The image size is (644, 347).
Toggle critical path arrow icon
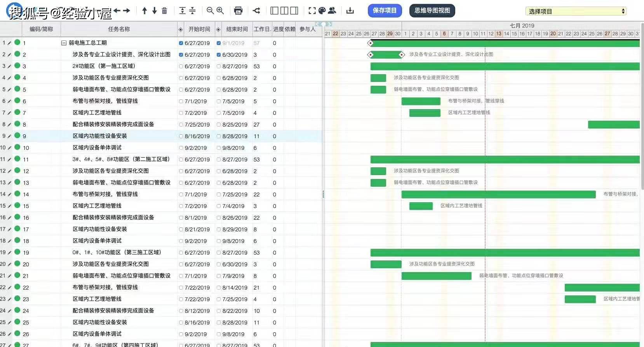point(256,11)
